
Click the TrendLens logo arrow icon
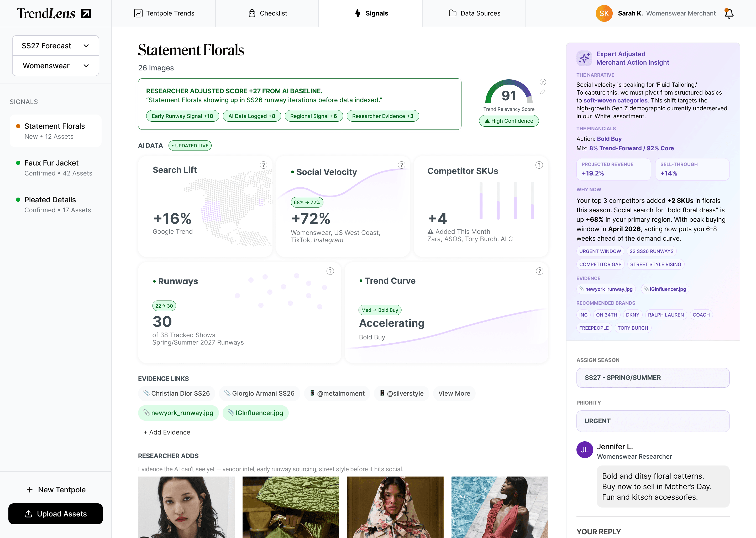click(86, 13)
